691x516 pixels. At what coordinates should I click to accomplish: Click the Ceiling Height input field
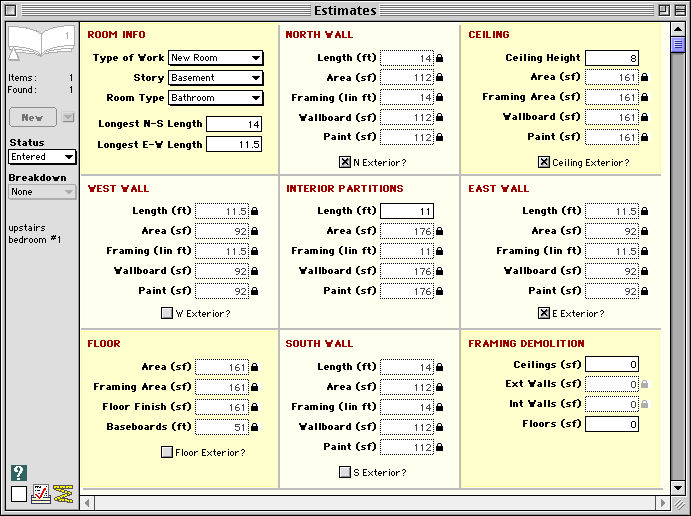[611, 58]
